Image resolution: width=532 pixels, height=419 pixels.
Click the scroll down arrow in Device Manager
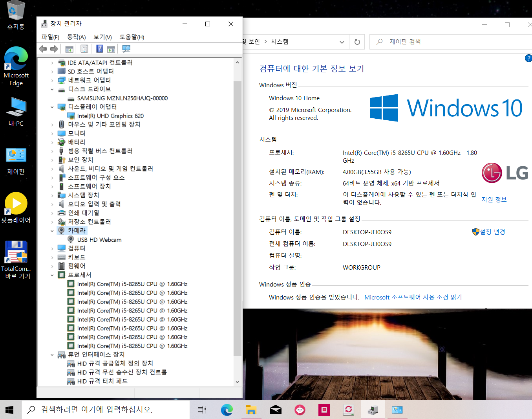237,382
